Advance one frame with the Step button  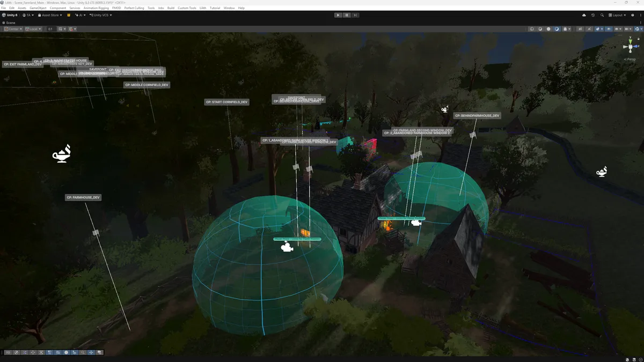point(355,15)
